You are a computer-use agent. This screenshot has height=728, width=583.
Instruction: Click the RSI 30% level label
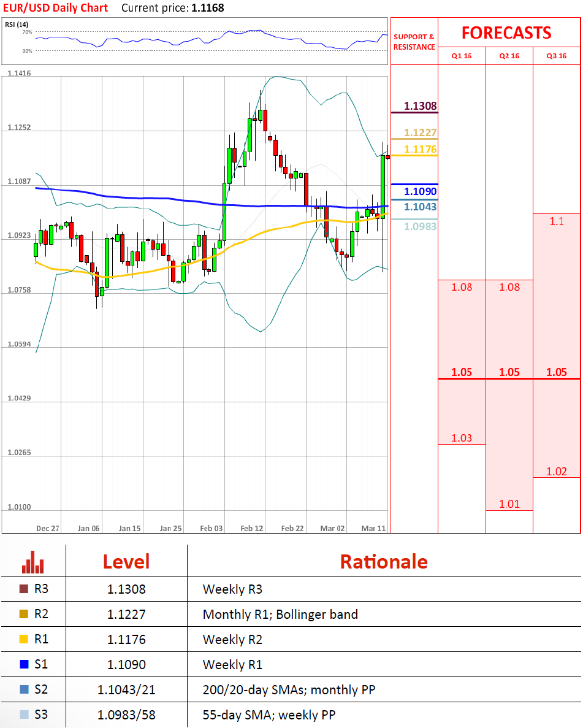tap(28, 51)
